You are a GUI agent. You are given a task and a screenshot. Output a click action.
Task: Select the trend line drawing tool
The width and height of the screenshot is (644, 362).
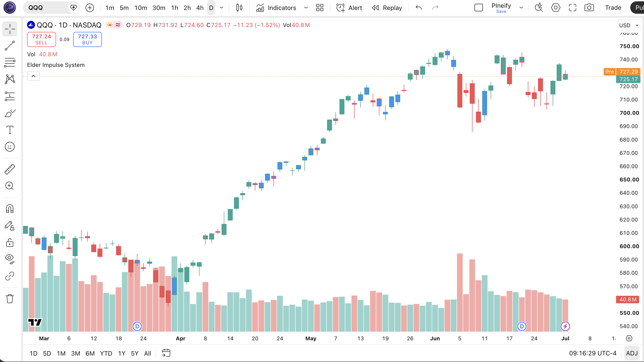click(10, 46)
